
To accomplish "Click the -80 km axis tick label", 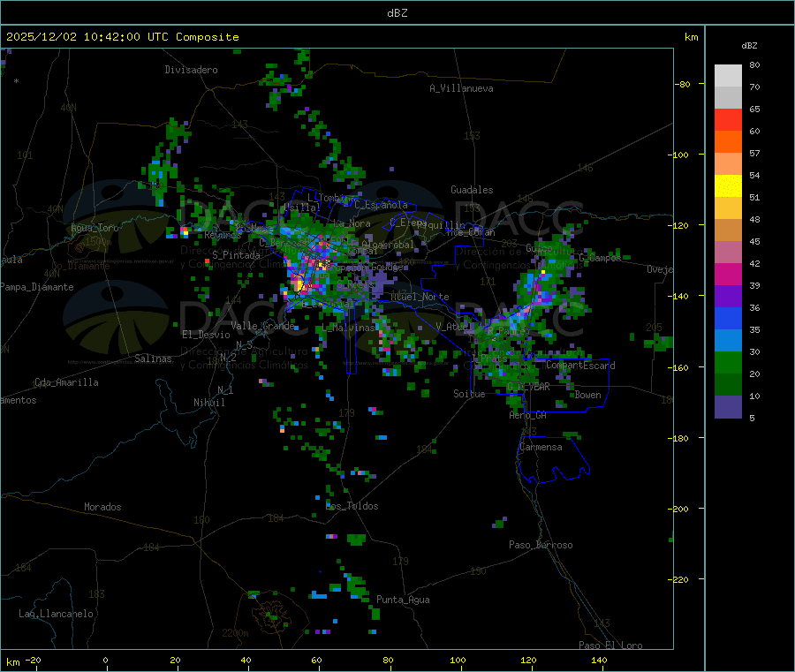I will click(683, 84).
